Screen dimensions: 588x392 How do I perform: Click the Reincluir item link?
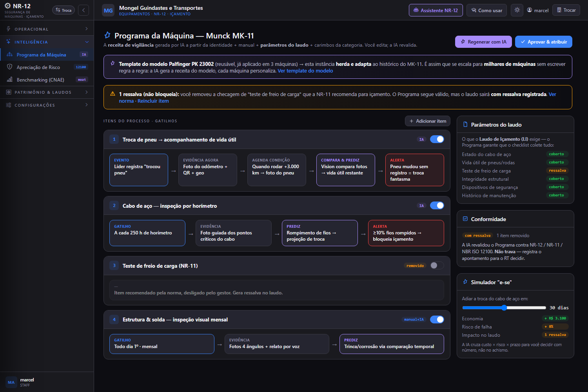[153, 101]
